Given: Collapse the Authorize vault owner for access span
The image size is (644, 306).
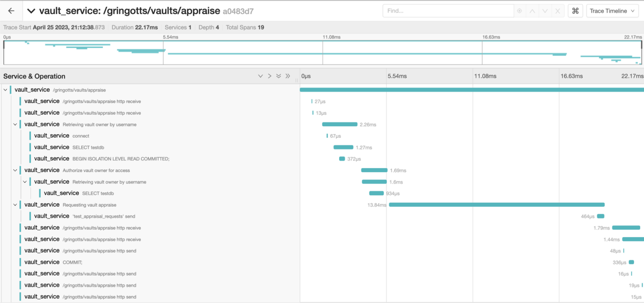Looking at the screenshot, I should pyautogui.click(x=15, y=170).
